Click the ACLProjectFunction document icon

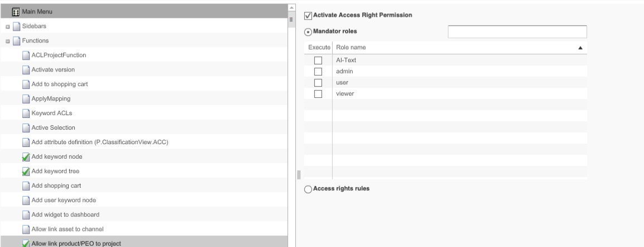pos(26,55)
